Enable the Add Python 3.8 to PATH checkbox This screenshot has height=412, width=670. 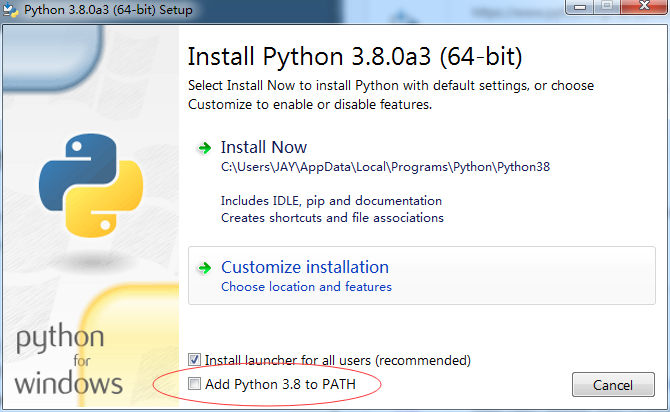click(x=194, y=384)
